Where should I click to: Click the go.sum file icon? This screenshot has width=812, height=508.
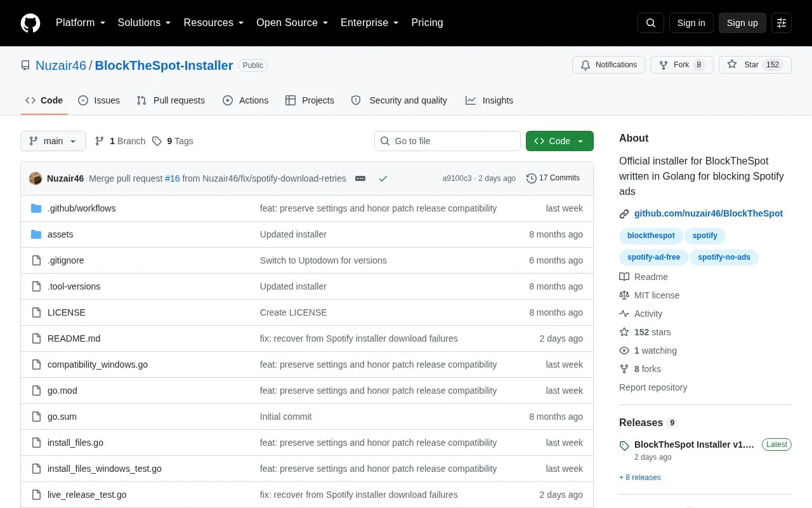[36, 417]
